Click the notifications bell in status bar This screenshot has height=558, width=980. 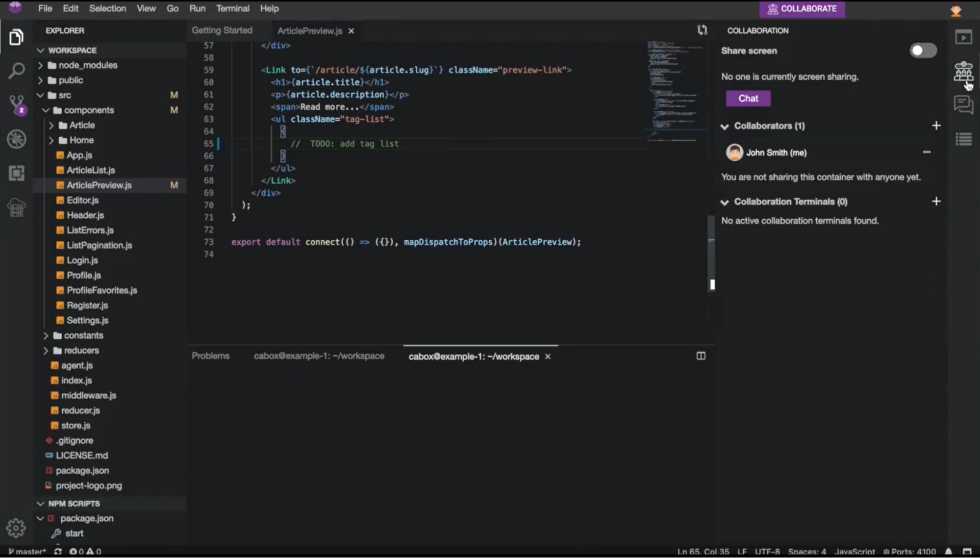point(949,552)
